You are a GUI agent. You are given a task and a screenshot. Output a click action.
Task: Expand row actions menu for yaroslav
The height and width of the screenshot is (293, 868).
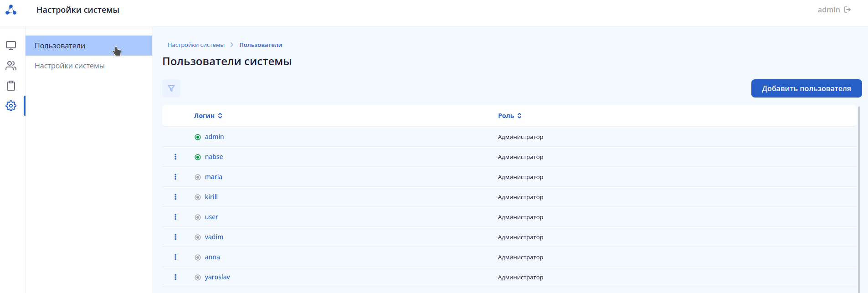pyautogui.click(x=175, y=277)
